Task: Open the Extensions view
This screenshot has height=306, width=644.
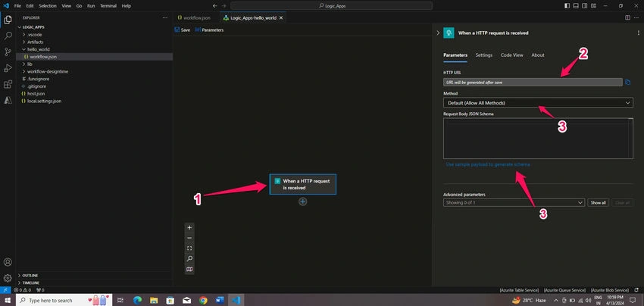Action: click(8, 85)
